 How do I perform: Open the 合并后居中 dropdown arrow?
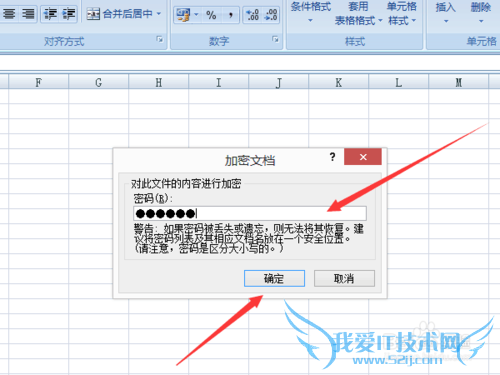tap(159, 14)
